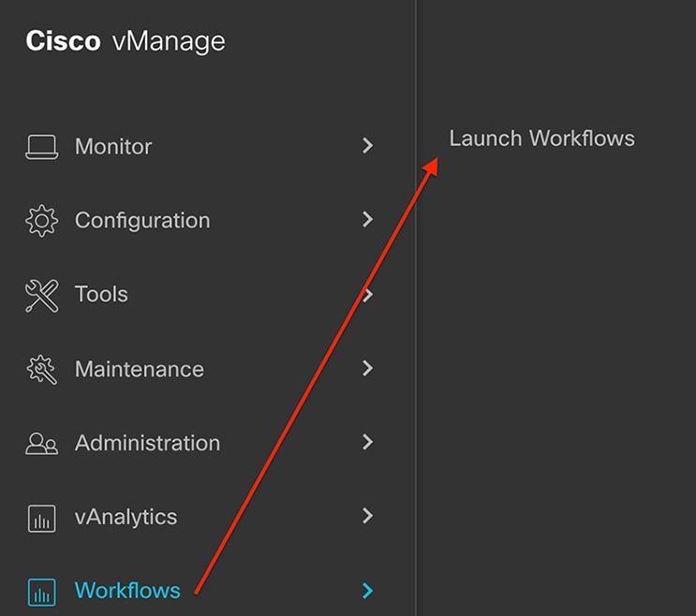The width and height of the screenshot is (696, 616).
Task: Expand the Administration submenu chevron
Action: click(367, 442)
